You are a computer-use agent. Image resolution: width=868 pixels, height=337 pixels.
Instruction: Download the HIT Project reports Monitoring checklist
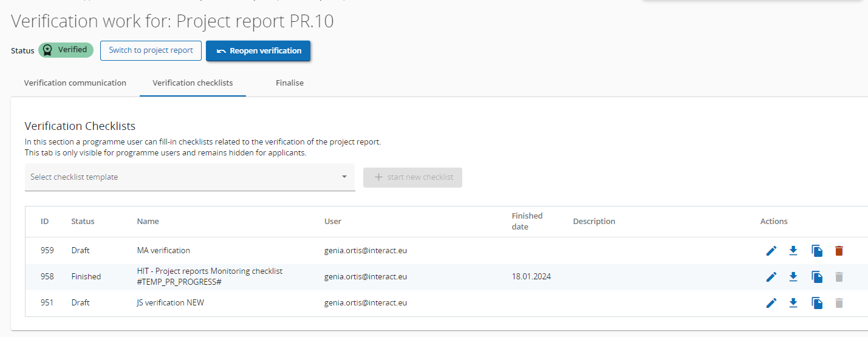point(793,277)
